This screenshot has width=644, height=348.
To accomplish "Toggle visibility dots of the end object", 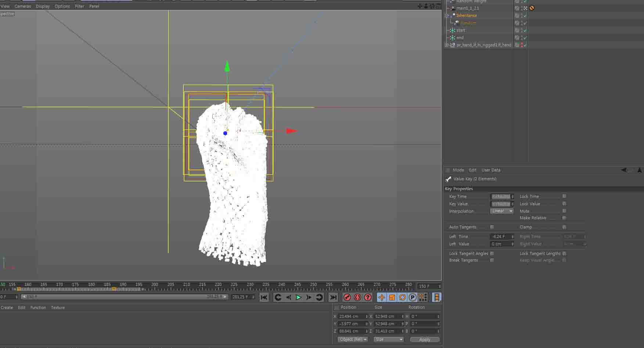I will 522,38.
